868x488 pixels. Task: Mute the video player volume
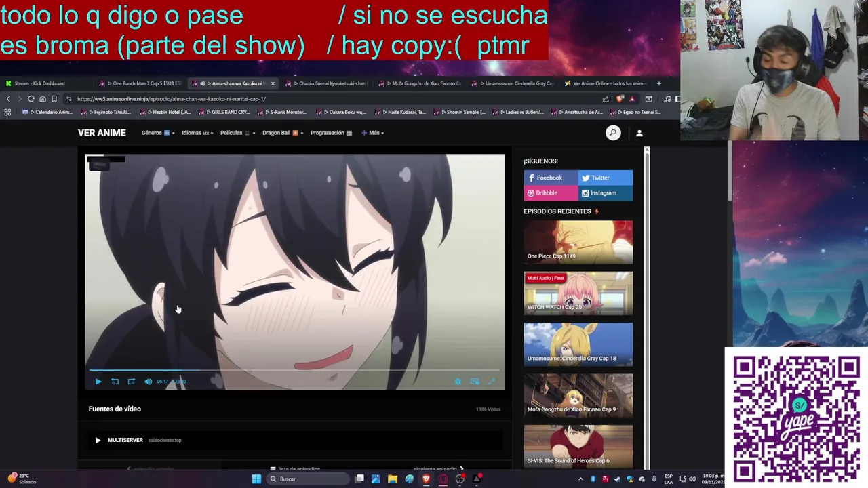pyautogui.click(x=149, y=382)
